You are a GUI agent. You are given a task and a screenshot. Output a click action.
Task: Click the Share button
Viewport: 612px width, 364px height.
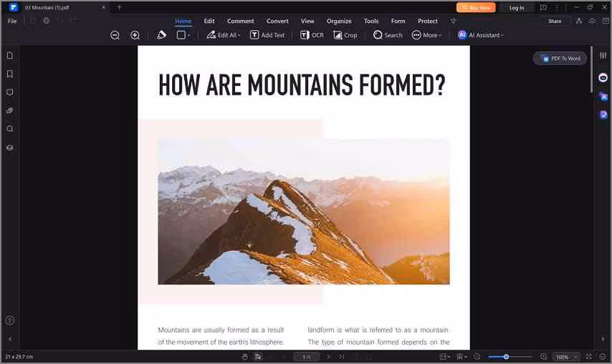pyautogui.click(x=555, y=21)
